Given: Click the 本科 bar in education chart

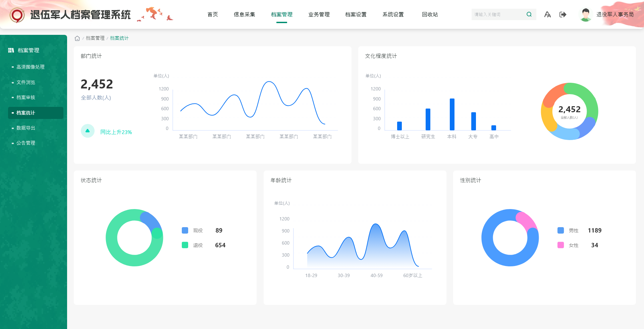Looking at the screenshot, I should coord(452,114).
